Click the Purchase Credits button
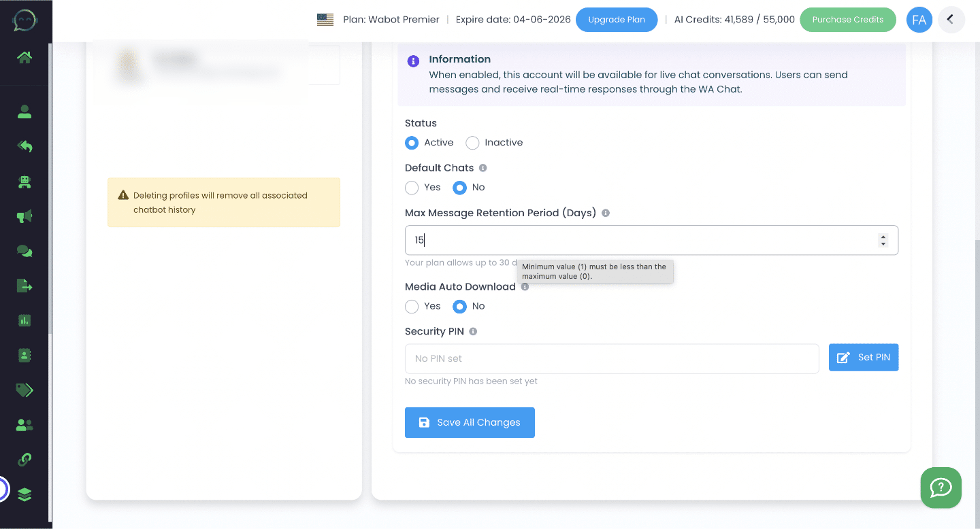This screenshot has height=529, width=980. pos(847,20)
